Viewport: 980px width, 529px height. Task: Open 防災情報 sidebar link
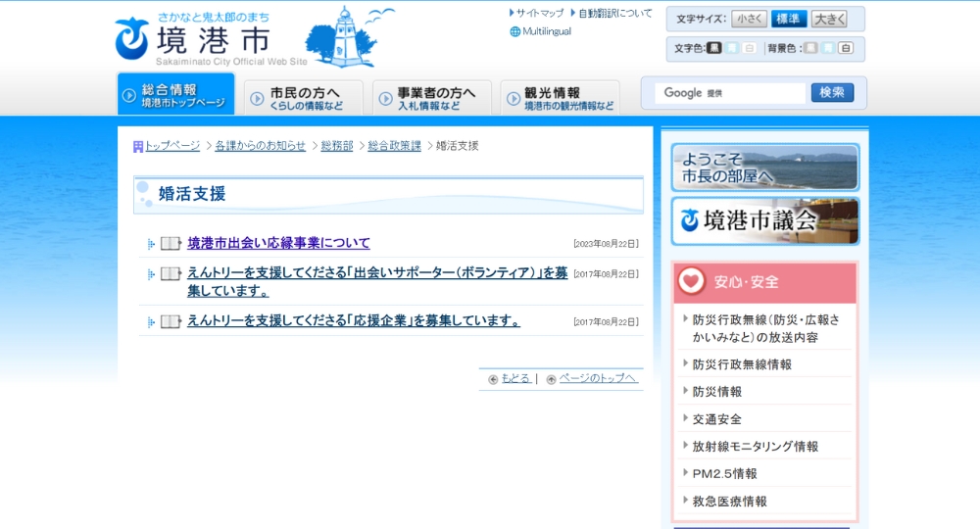pyautogui.click(x=717, y=392)
